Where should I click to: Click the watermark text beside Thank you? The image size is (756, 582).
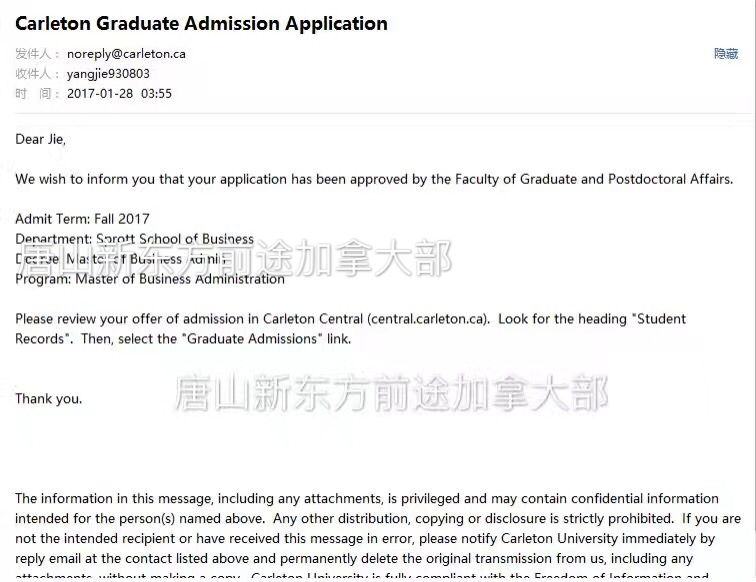[392, 393]
